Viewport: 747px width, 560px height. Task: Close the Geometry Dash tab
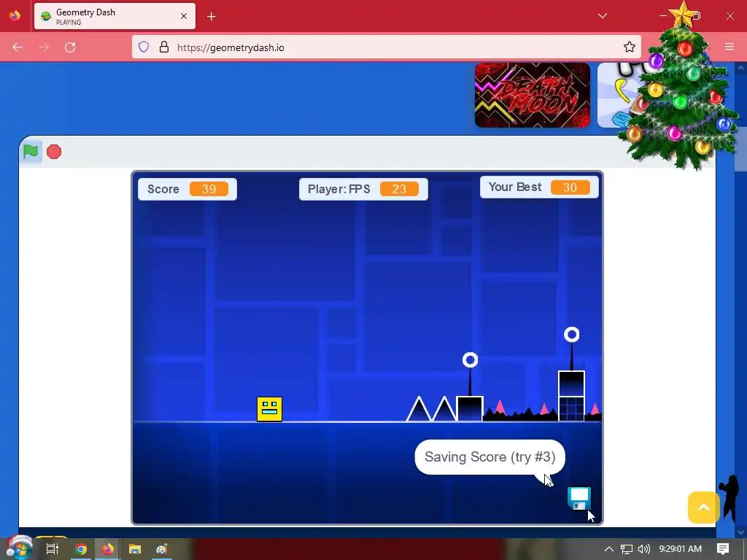tap(184, 16)
